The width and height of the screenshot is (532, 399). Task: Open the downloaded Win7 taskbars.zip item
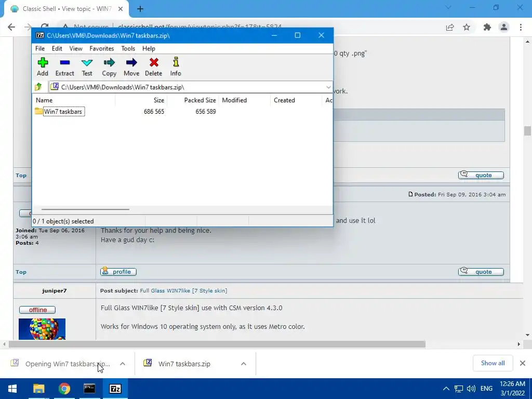click(184, 364)
